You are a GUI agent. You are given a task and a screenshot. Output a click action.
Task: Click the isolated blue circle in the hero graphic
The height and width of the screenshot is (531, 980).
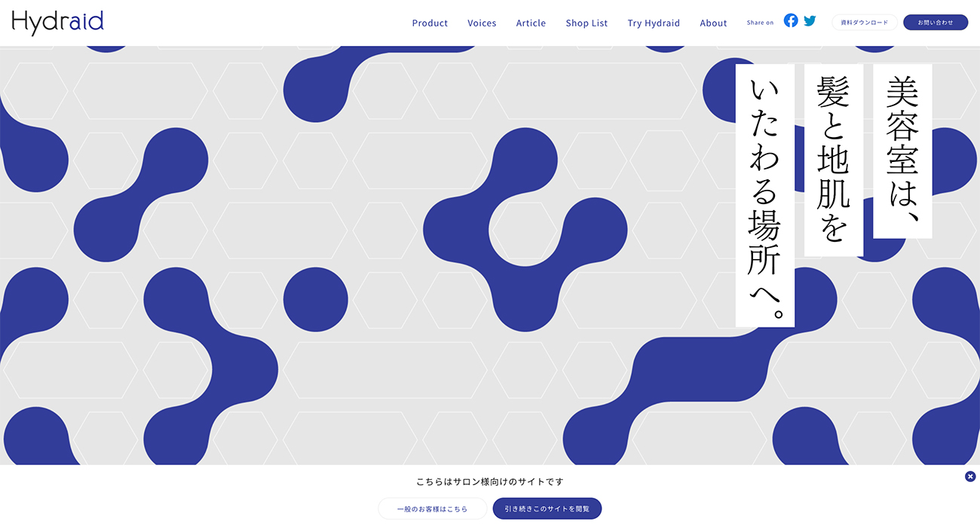[x=315, y=299]
